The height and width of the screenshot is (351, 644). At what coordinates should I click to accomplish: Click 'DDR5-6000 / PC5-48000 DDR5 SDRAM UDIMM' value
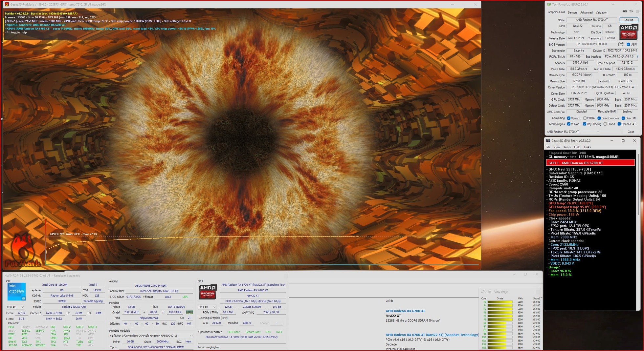(156, 347)
